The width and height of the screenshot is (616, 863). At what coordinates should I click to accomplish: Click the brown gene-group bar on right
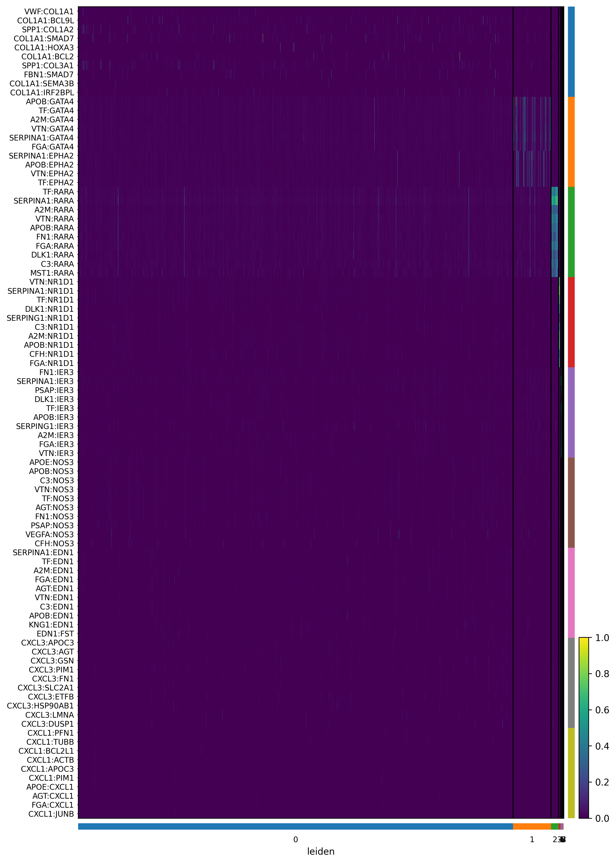click(x=571, y=503)
